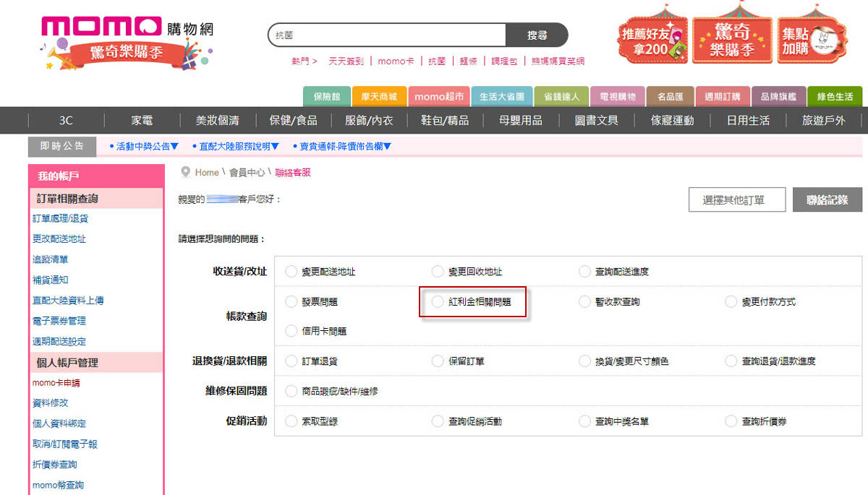Click the 選擇其他訂單 button
This screenshot has height=495, width=868.
click(737, 200)
